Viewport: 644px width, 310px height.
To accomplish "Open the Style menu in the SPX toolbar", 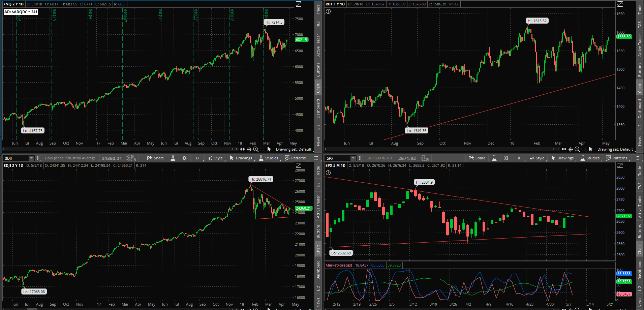I will click(537, 158).
